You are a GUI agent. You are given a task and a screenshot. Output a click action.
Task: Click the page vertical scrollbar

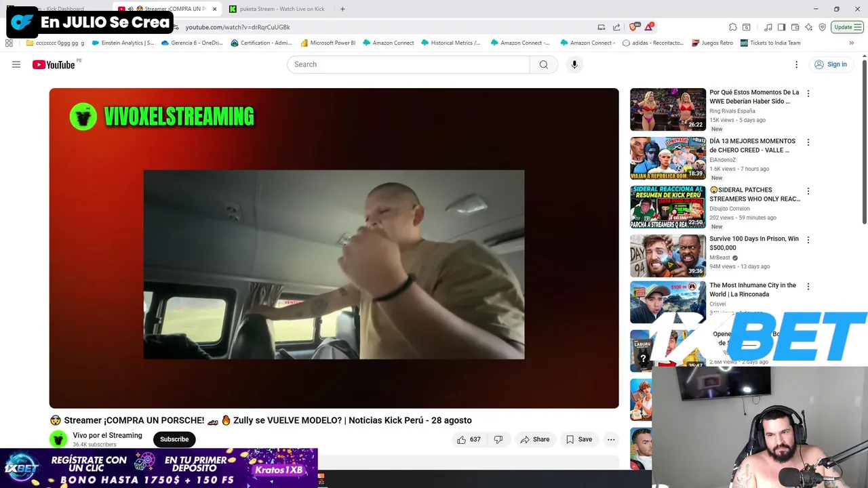click(865, 142)
